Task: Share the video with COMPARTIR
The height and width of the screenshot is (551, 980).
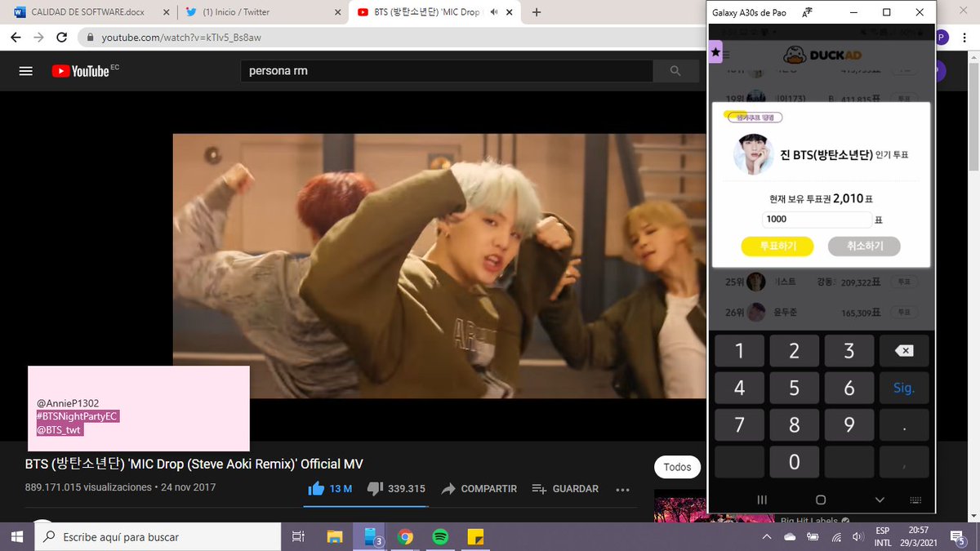Action: [x=479, y=488]
